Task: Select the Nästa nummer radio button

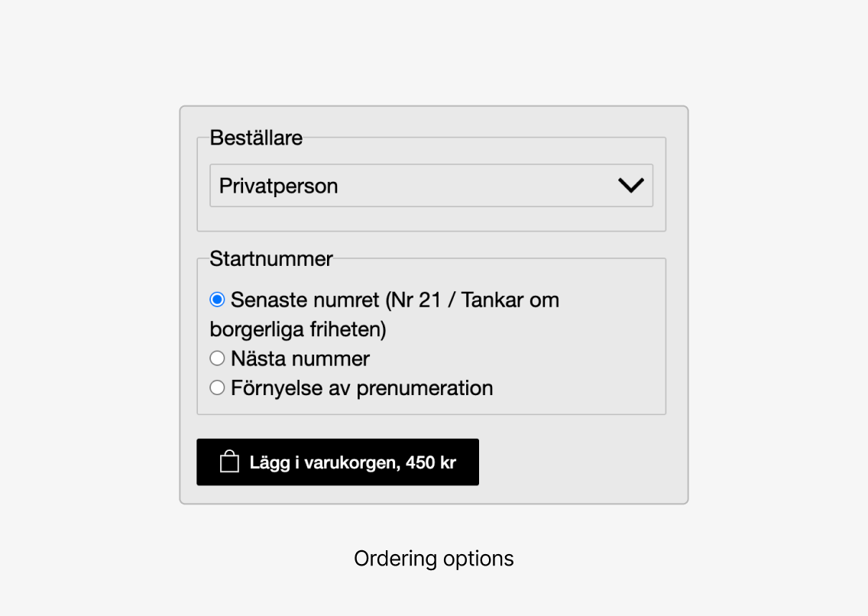Action: [217, 358]
